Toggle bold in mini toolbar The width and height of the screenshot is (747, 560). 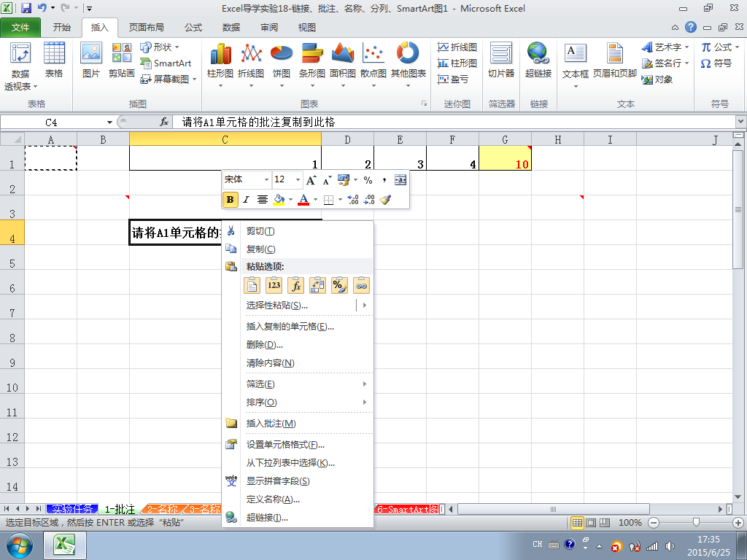[x=230, y=200]
